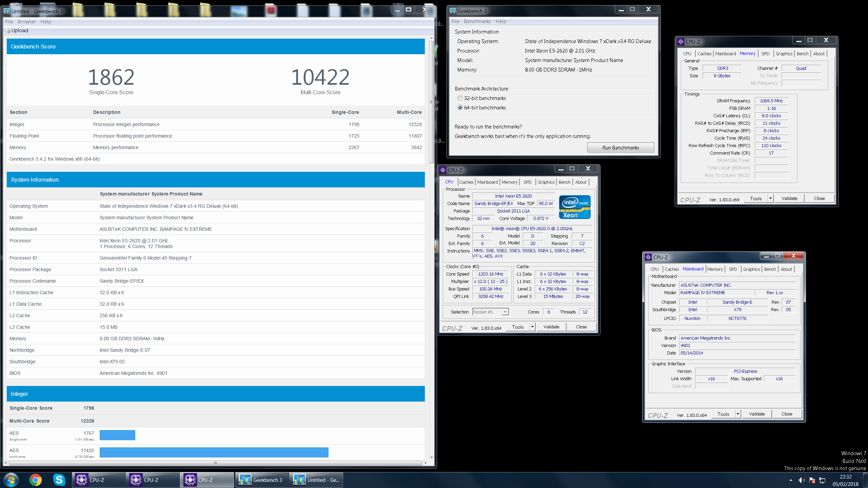Expand Tools dropdown arrow in Memory window
The height and width of the screenshot is (488, 868).
coord(770,199)
